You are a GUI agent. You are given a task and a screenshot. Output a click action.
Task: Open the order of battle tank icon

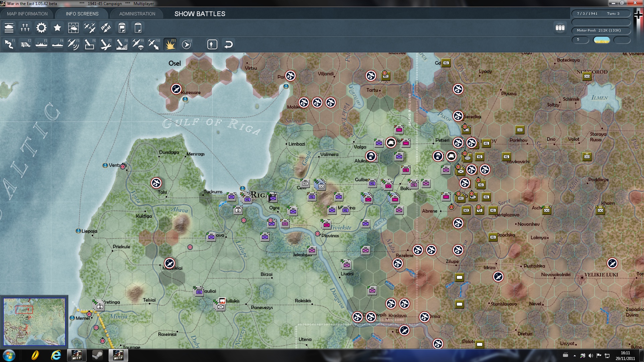pyautogui.click(x=9, y=28)
